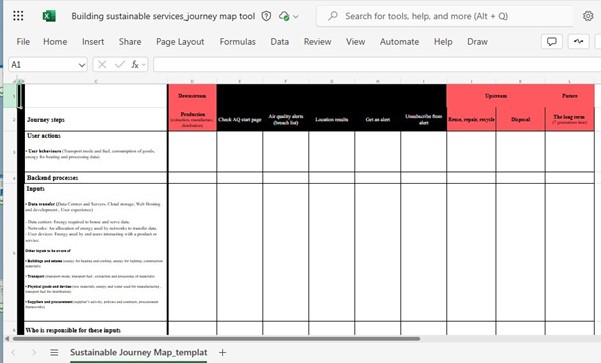Click the search for tools box
This screenshot has height=363, width=601.
tap(445, 16)
